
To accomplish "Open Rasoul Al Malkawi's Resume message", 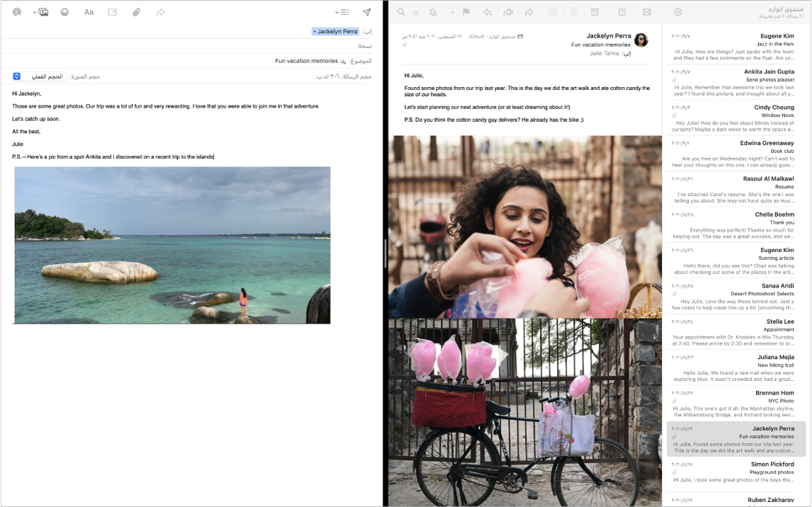I will click(736, 190).
